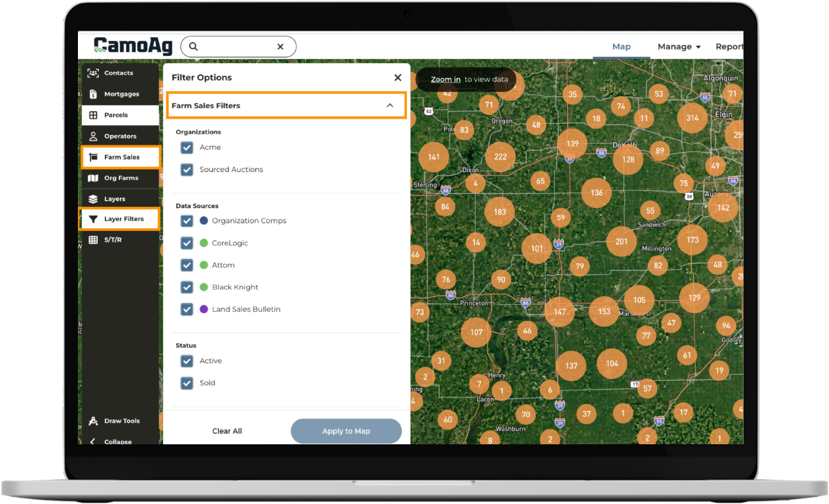Open the Parcels grid icon
Image resolution: width=829 pixels, height=504 pixels.
[93, 115]
